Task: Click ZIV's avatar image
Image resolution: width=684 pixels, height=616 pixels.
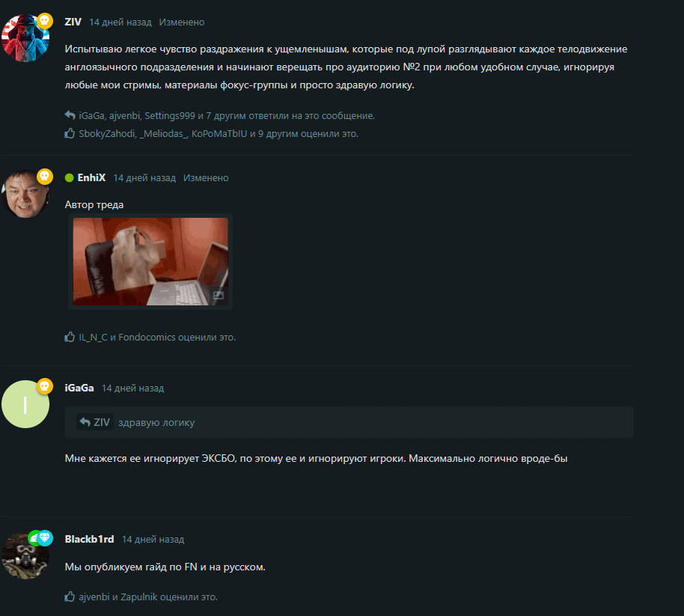Action: point(25,38)
